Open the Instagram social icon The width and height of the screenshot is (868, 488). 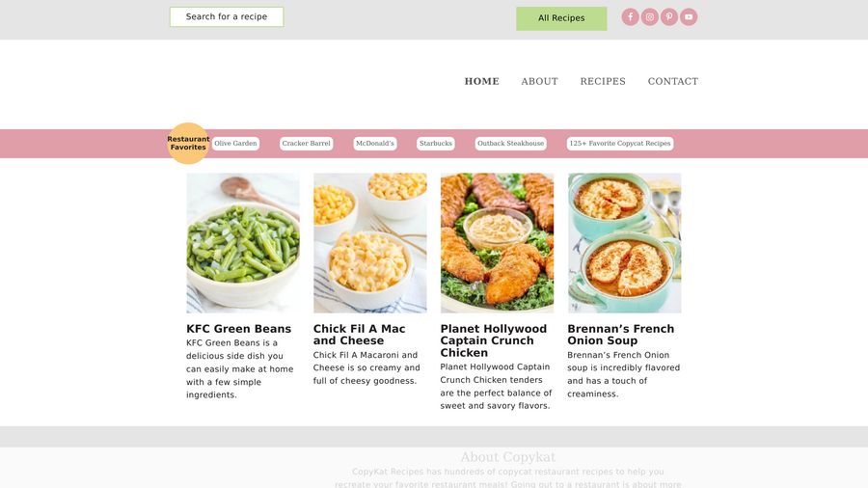(x=649, y=17)
